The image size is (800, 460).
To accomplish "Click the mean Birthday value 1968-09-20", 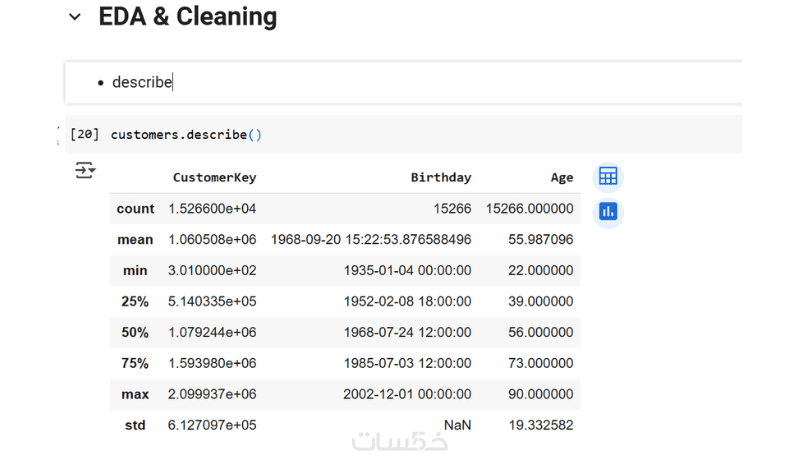I will 371,240.
